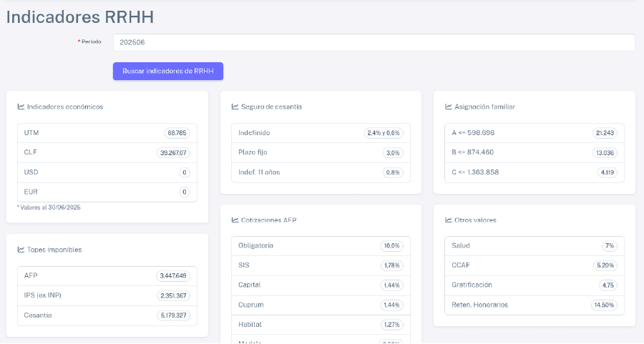Click the IPS (ex INP) row

click(x=107, y=295)
